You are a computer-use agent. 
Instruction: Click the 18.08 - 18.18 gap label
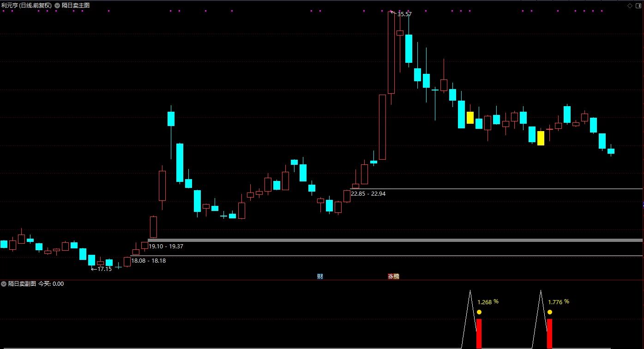[148, 261]
